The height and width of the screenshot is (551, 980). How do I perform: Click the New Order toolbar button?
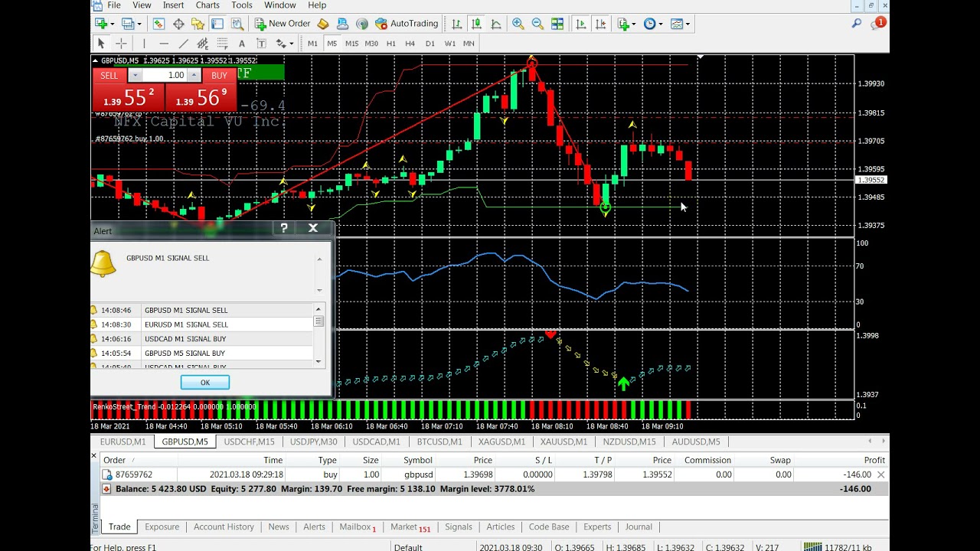pyautogui.click(x=283, y=24)
